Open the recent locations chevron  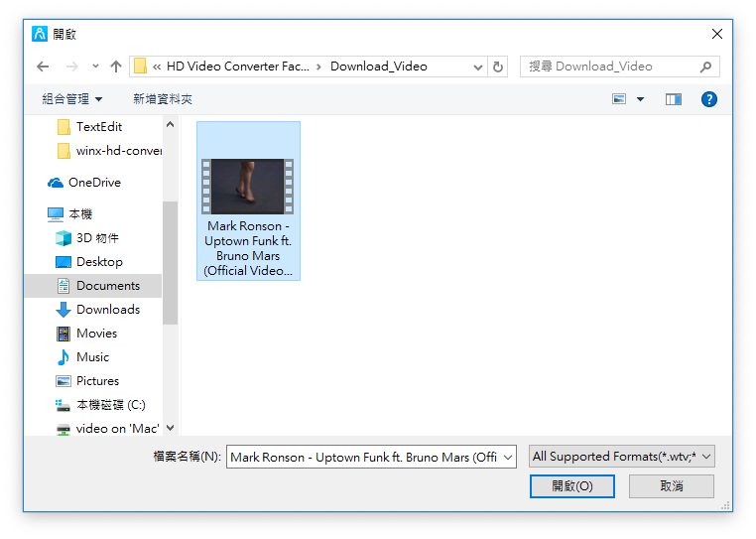[x=95, y=67]
